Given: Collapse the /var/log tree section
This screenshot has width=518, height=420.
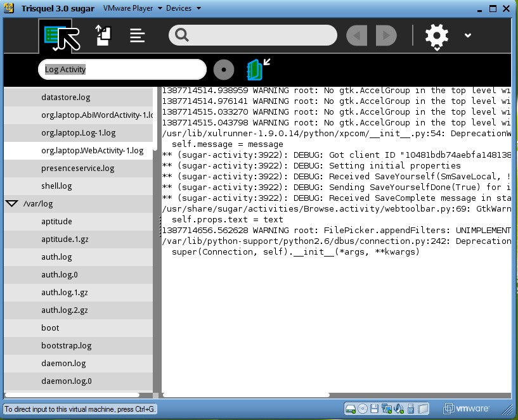Looking at the screenshot, I should 11,204.
